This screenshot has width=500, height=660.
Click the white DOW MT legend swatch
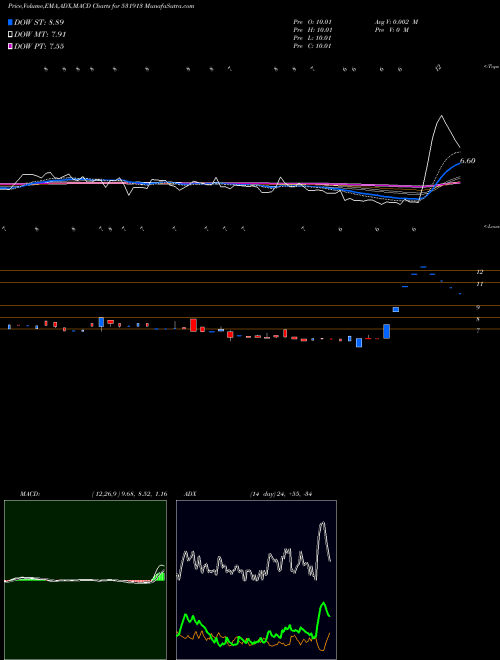[x=11, y=35]
